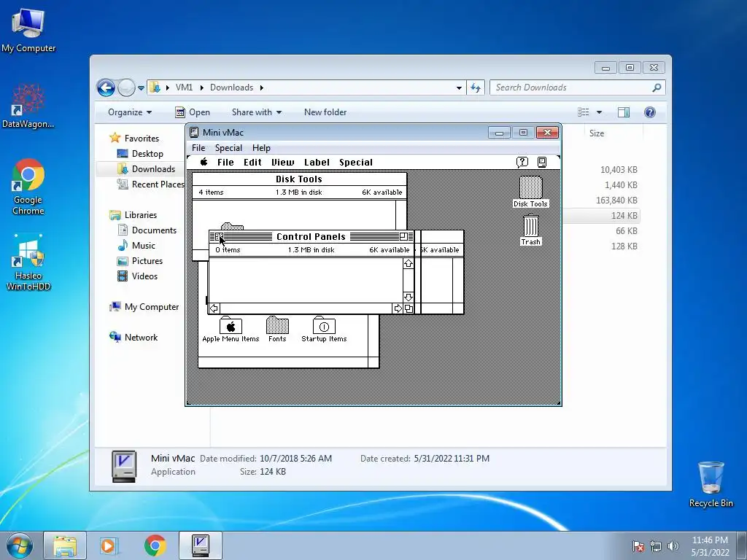Viewport: 747px width, 560px height.
Task: Open the Recycle Bin desktop icon
Action: (711, 484)
